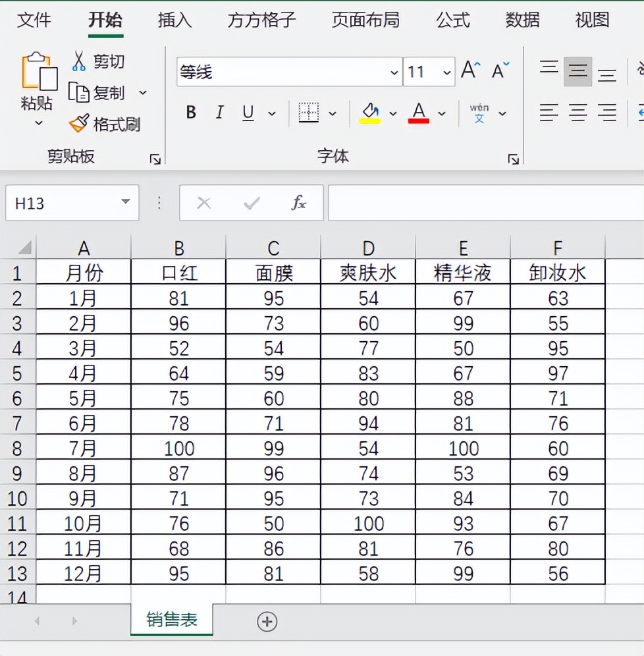Open the 字体 group dialog launcher
Image resolution: width=644 pixels, height=656 pixels.
coord(514,159)
